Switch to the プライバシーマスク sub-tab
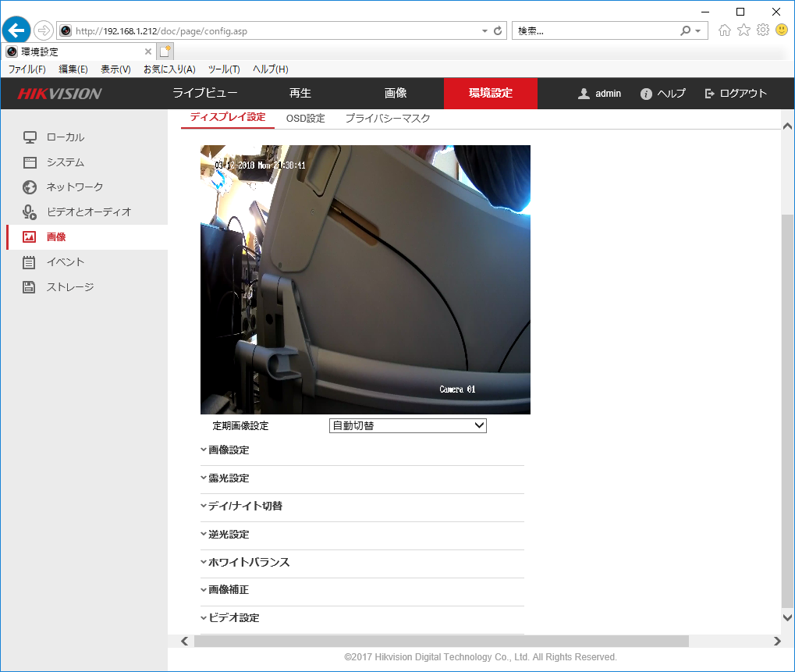The image size is (795, 672). coord(388,119)
